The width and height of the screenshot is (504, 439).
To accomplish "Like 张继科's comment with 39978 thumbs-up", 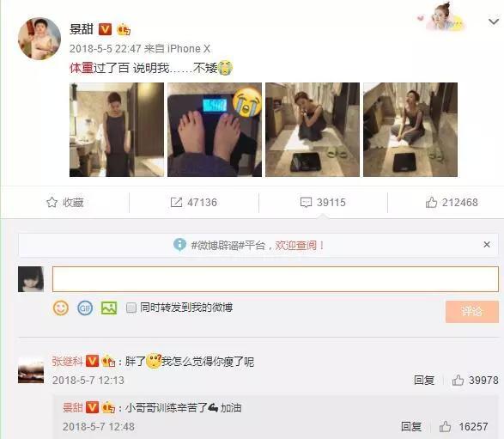I will (458, 380).
